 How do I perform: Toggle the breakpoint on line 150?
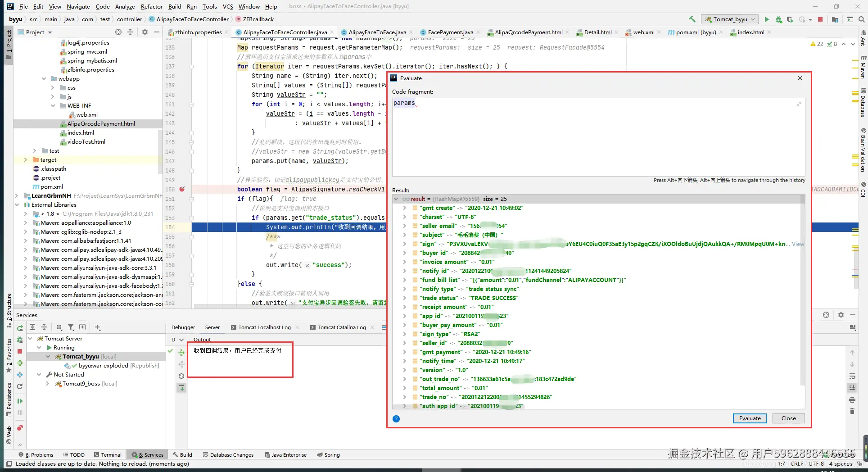click(182, 189)
